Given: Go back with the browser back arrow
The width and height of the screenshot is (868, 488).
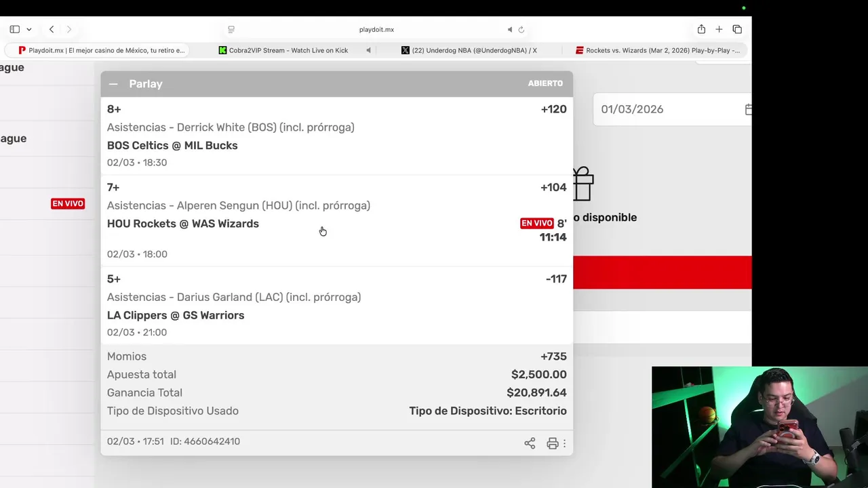Looking at the screenshot, I should (52, 29).
